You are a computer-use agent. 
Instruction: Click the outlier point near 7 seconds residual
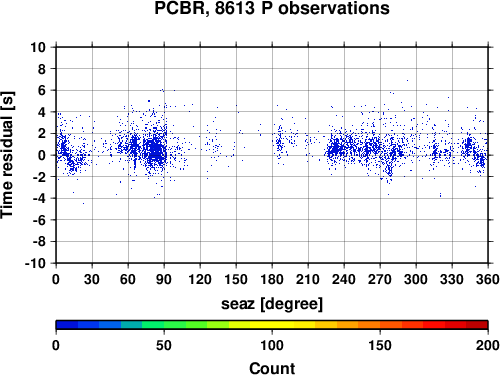tap(407, 80)
